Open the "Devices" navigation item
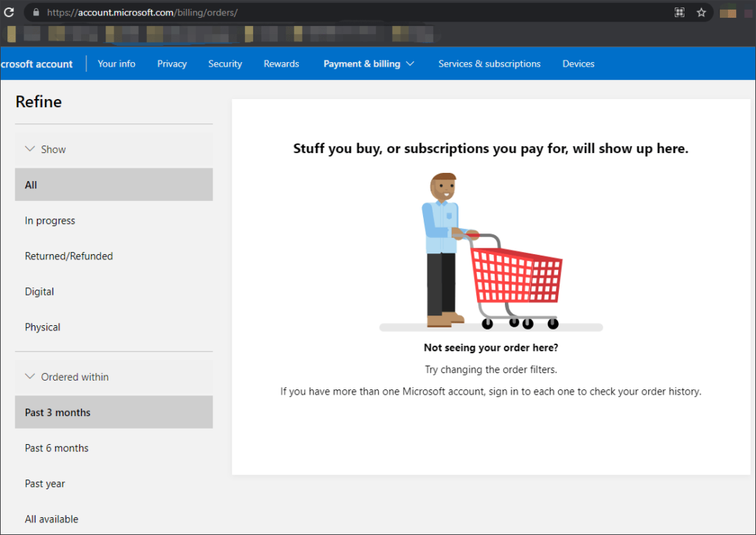The width and height of the screenshot is (756, 535). 578,64
